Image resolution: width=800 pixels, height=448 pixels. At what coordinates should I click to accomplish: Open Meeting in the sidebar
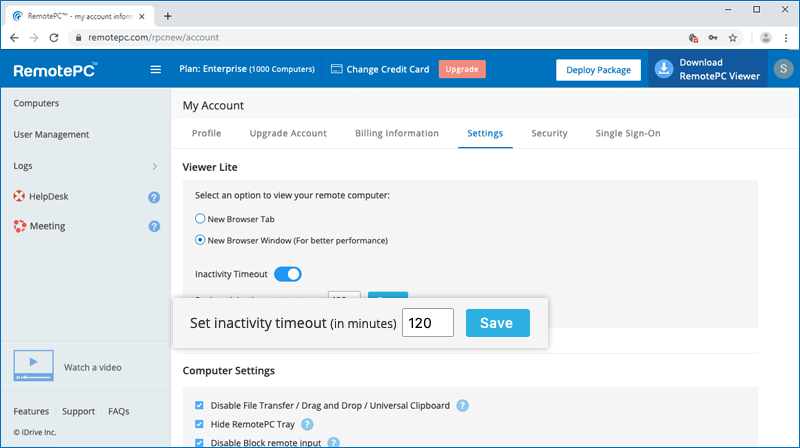pyautogui.click(x=47, y=226)
